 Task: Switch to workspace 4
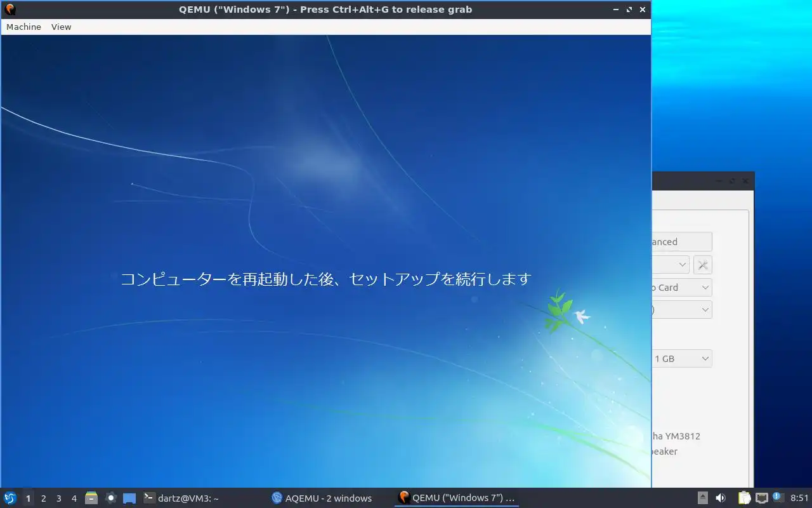point(74,498)
